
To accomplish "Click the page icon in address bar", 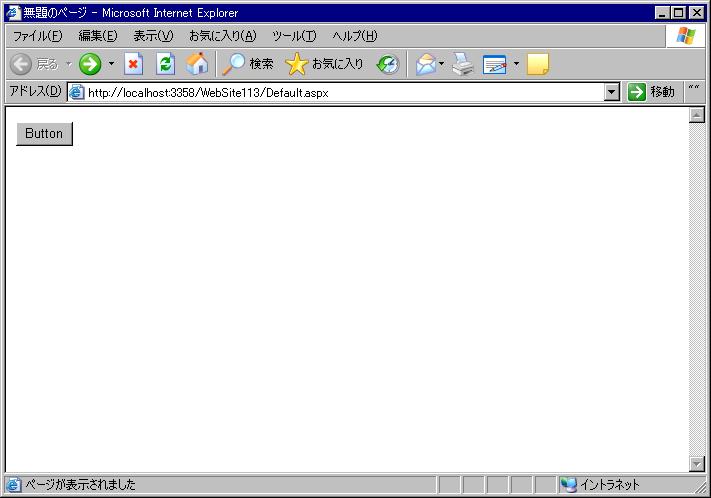I will click(x=77, y=93).
